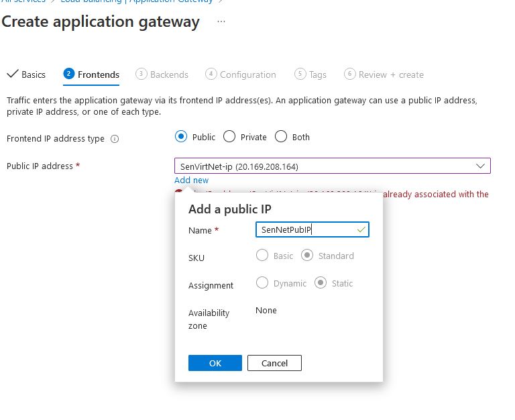The height and width of the screenshot is (420, 515).
Task: Cancel the Add a public IP dialog
Action: 274,363
